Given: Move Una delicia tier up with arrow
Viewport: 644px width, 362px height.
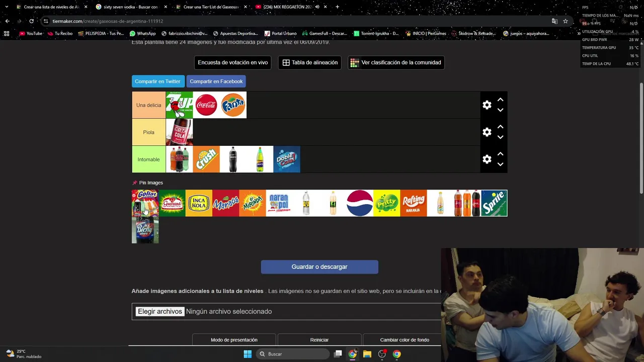Looking at the screenshot, I should coord(500,100).
